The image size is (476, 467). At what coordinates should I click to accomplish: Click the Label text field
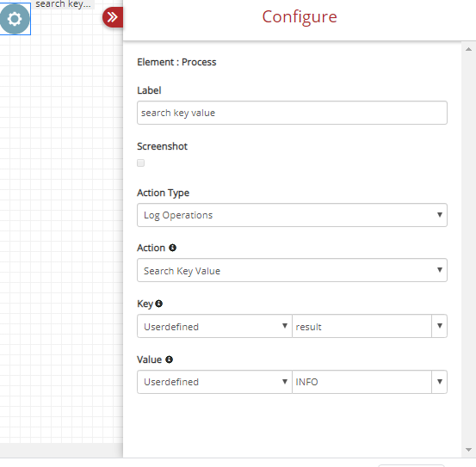tap(292, 113)
